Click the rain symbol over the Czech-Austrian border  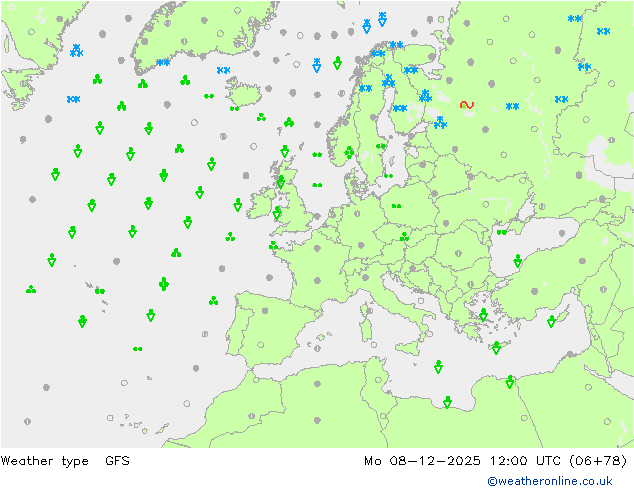click(404, 237)
